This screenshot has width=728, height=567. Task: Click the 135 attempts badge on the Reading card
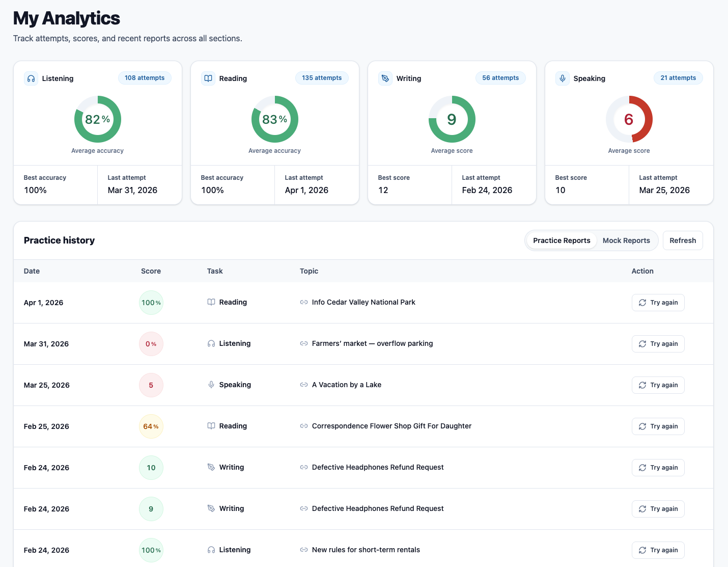coord(322,77)
